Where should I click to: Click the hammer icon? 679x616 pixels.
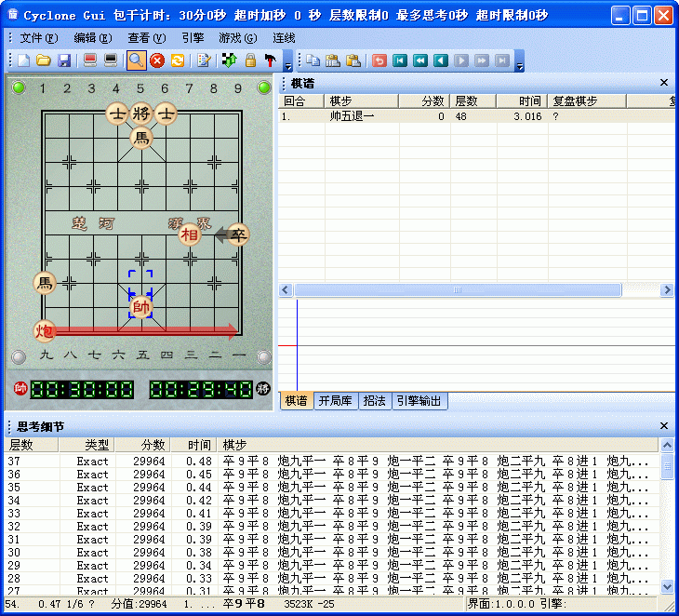pyautogui.click(x=271, y=60)
